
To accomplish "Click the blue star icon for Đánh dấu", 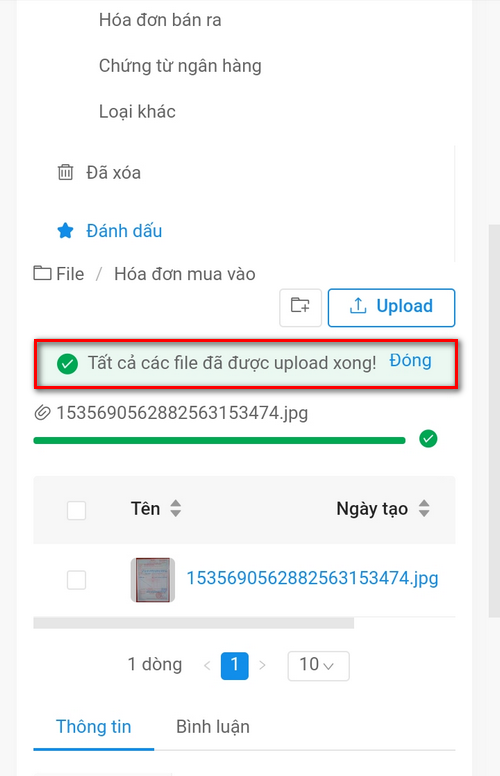I will pos(65,231).
